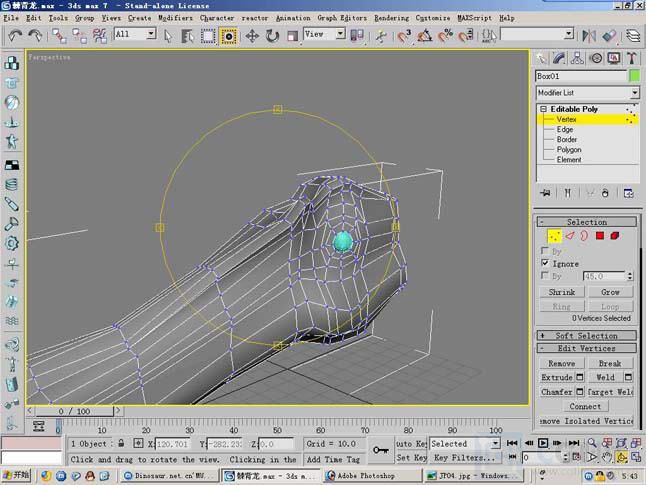Open the Weld settings box
The height and width of the screenshot is (485, 646).
[628, 377]
